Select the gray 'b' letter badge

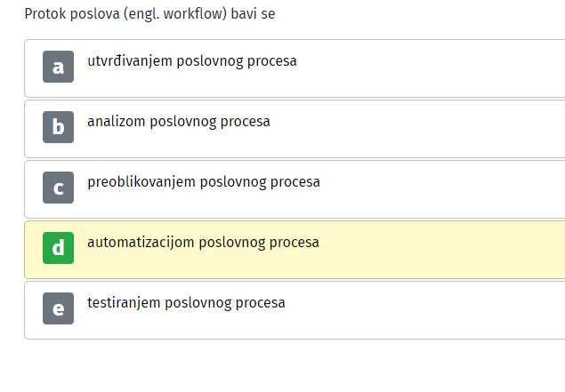[x=58, y=127]
